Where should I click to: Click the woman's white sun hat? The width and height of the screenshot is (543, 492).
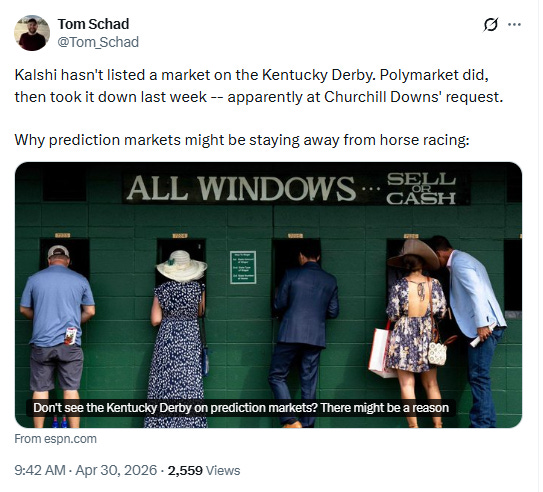(181, 266)
